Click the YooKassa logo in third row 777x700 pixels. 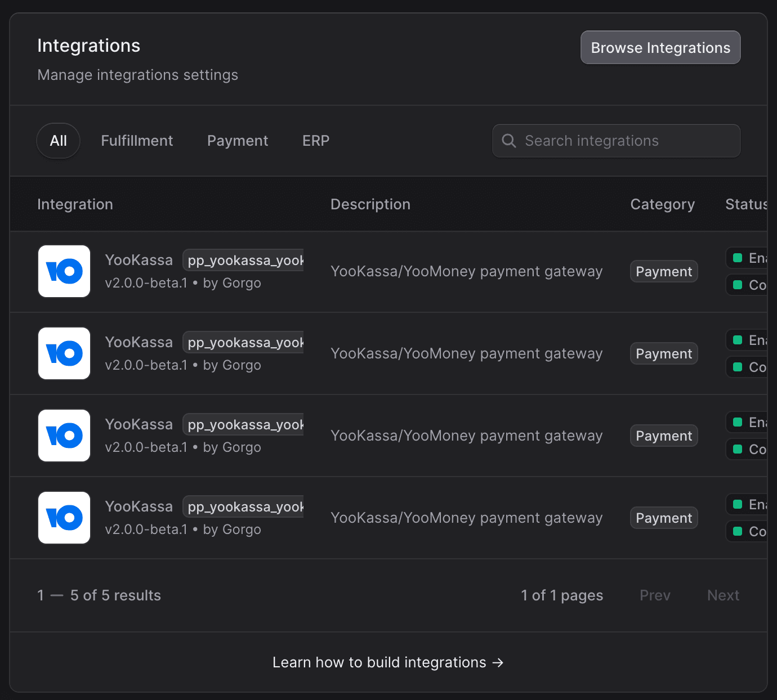(64, 436)
